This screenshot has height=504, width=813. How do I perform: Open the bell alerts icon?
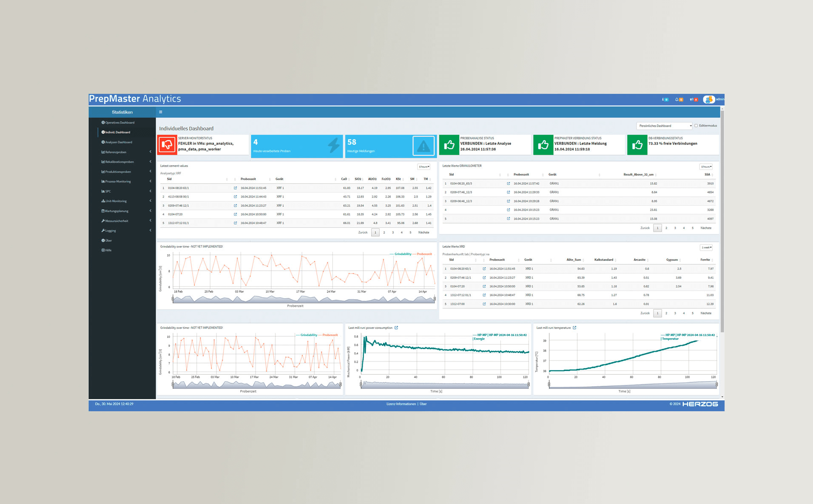pyautogui.click(x=679, y=99)
